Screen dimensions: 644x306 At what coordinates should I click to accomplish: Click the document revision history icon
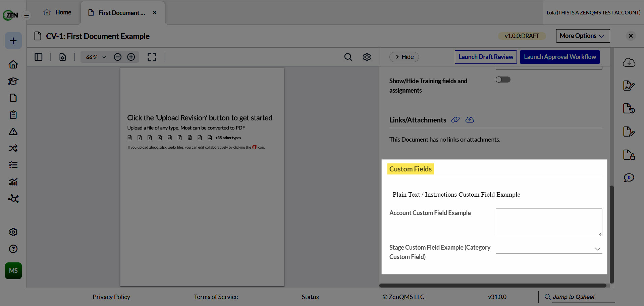point(629,108)
